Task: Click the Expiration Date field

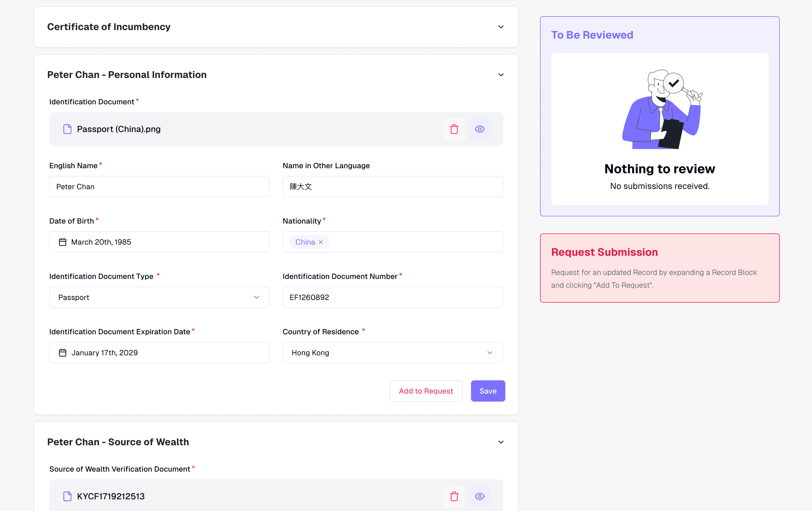Action: [160, 353]
